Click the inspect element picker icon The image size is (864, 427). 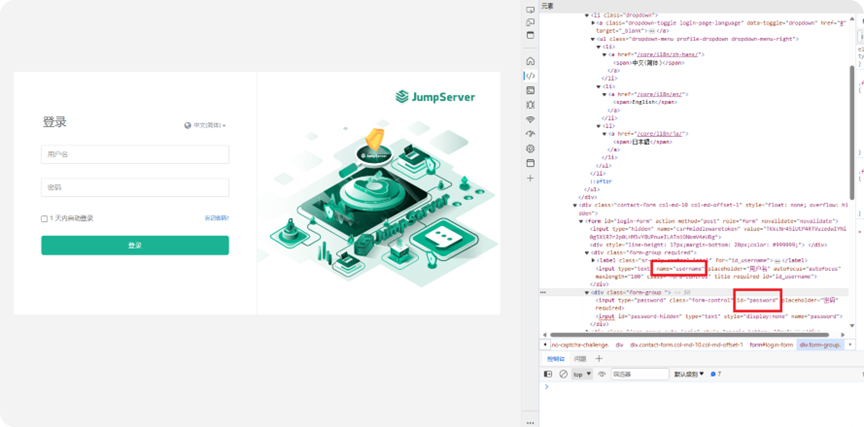click(x=530, y=9)
